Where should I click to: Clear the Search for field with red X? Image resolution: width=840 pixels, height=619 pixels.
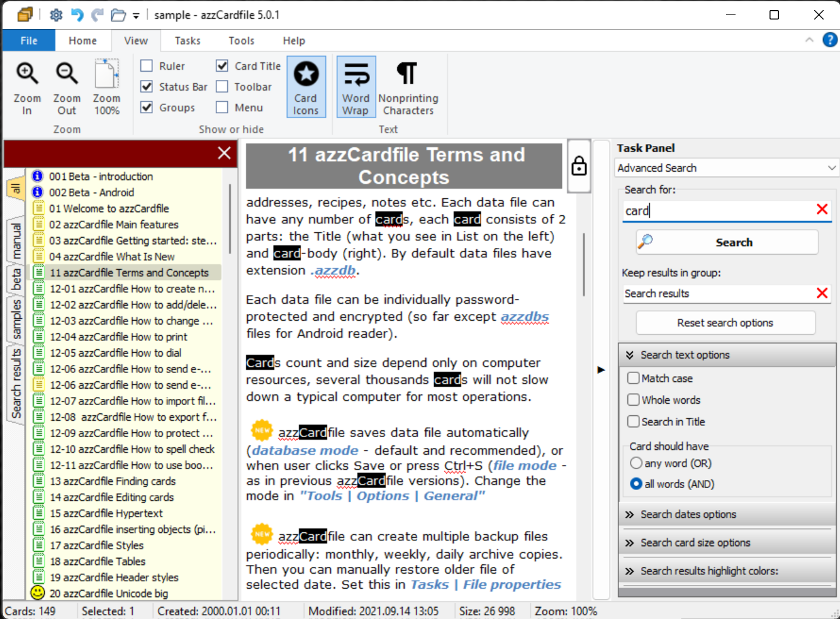pos(822,209)
